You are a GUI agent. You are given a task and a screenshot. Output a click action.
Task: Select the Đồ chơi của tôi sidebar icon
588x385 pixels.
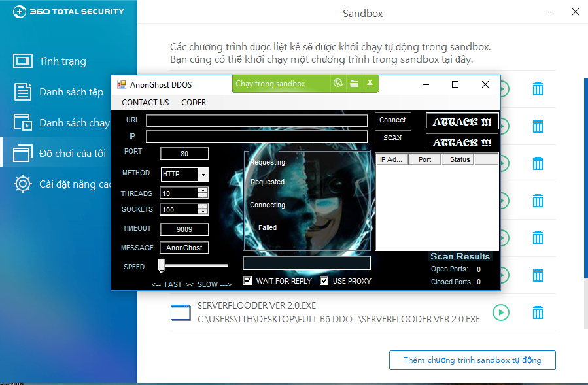23,153
